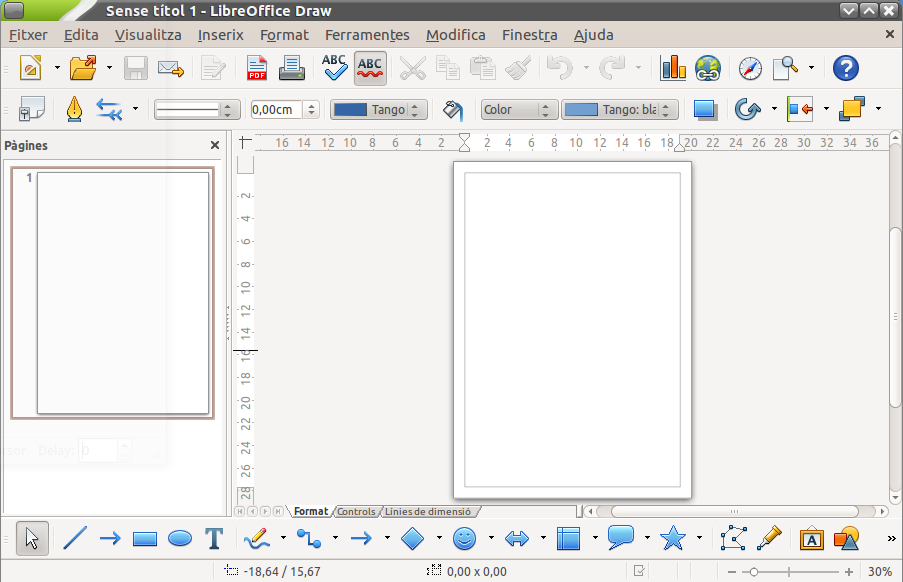Open the Fontwork Gallery icon

pyautogui.click(x=811, y=539)
